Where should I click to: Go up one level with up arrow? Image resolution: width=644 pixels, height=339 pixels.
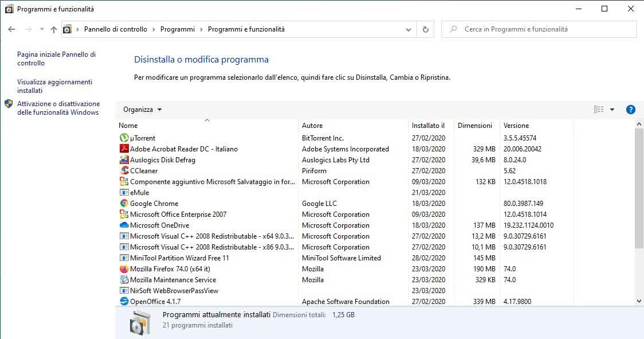pos(54,29)
